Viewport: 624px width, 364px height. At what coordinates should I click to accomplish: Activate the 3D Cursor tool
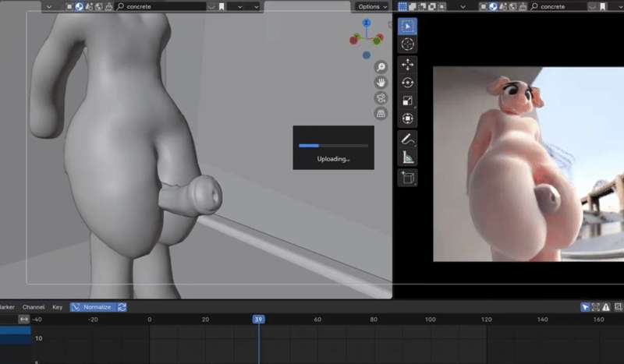pyautogui.click(x=407, y=44)
